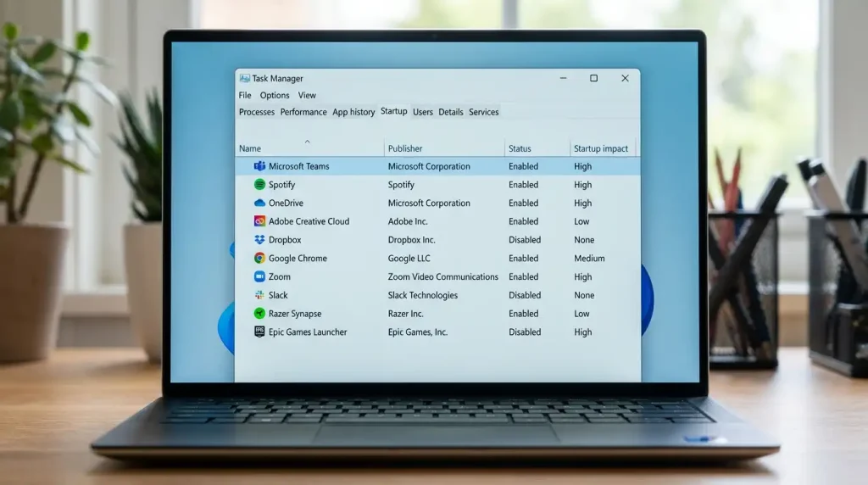Select the OneDrive entry name
Image resolution: width=868 pixels, height=485 pixels.
click(x=286, y=203)
